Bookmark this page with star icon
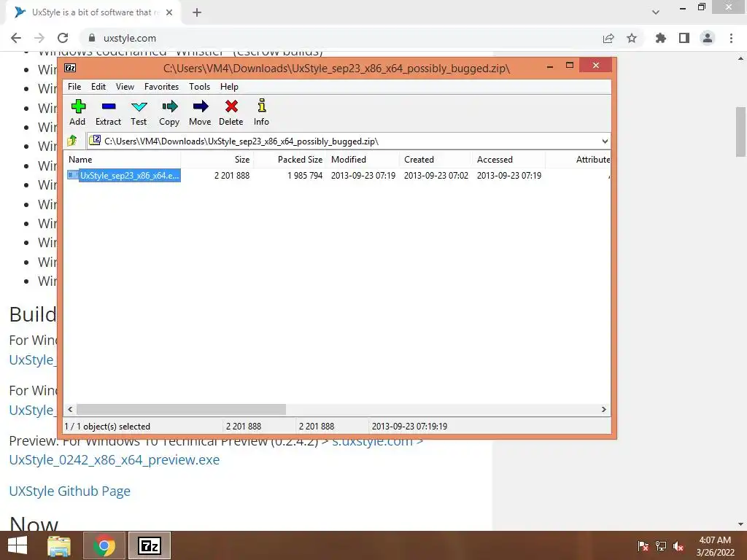The image size is (747, 560). [632, 38]
